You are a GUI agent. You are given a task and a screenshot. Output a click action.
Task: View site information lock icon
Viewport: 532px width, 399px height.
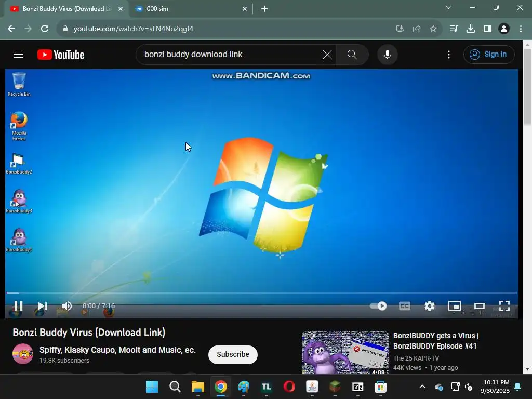(65, 29)
